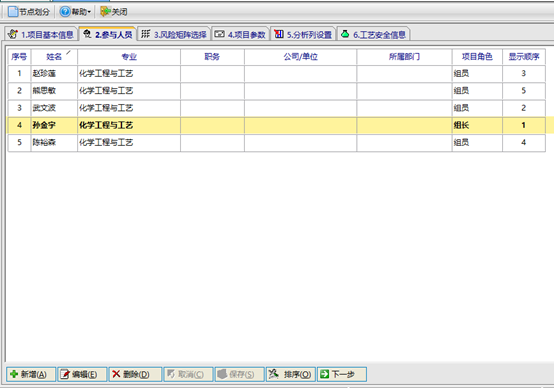Select highlighted name 孙金宇 in row 4
The image size is (554, 388).
pyautogui.click(x=44, y=125)
